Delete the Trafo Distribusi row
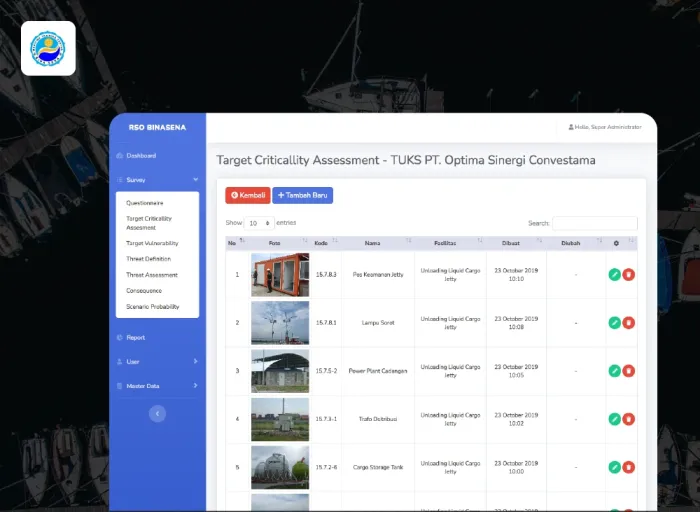Screen dimensions: 700x512 [629, 419]
